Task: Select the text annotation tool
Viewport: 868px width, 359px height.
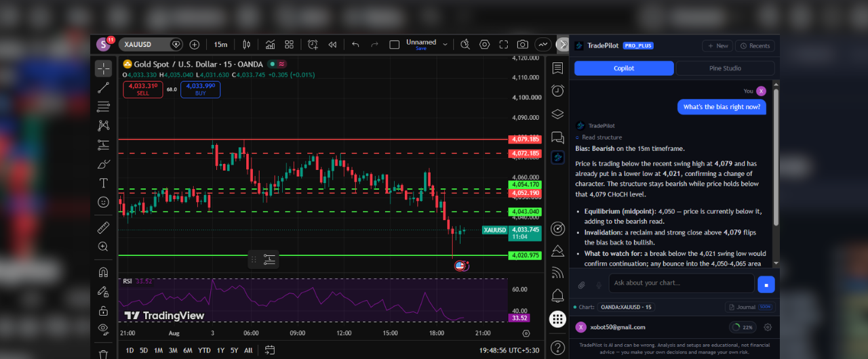Action: (x=103, y=183)
